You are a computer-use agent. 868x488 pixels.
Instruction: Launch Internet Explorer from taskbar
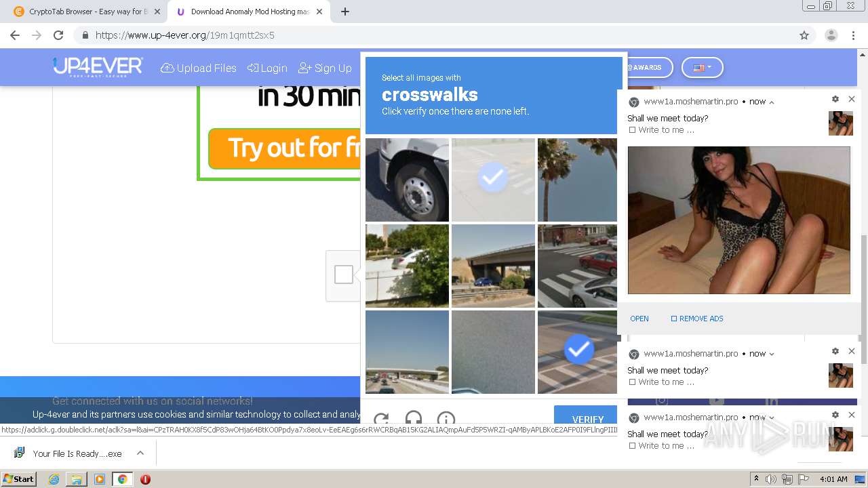pyautogui.click(x=54, y=479)
